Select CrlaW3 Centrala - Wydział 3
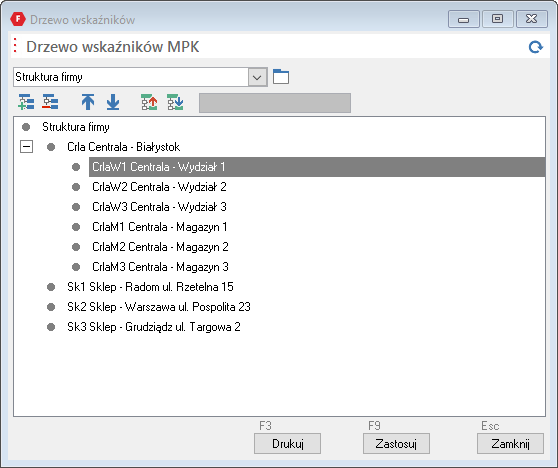The width and height of the screenshot is (558, 468). (159, 207)
